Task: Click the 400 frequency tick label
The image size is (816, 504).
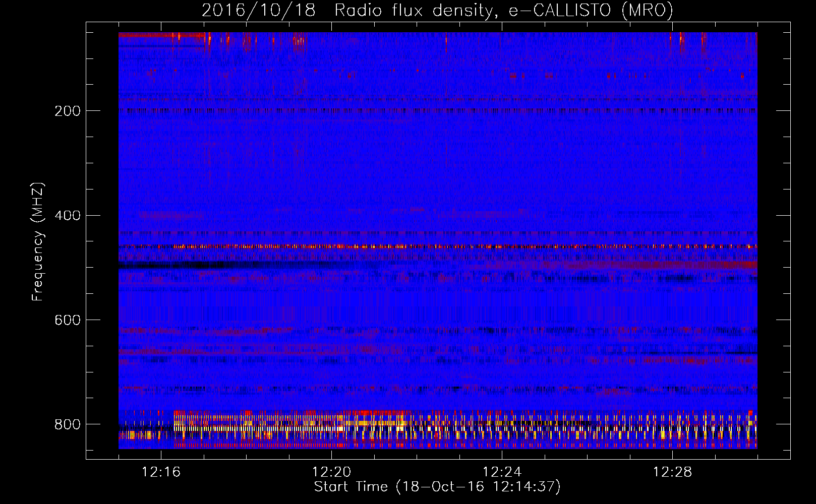Action: tap(68, 216)
